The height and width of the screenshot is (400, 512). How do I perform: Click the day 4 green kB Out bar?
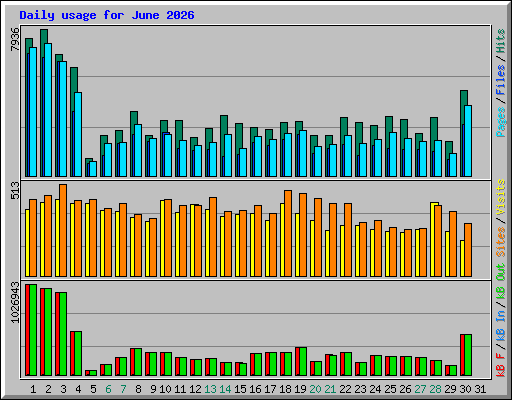tap(78, 354)
